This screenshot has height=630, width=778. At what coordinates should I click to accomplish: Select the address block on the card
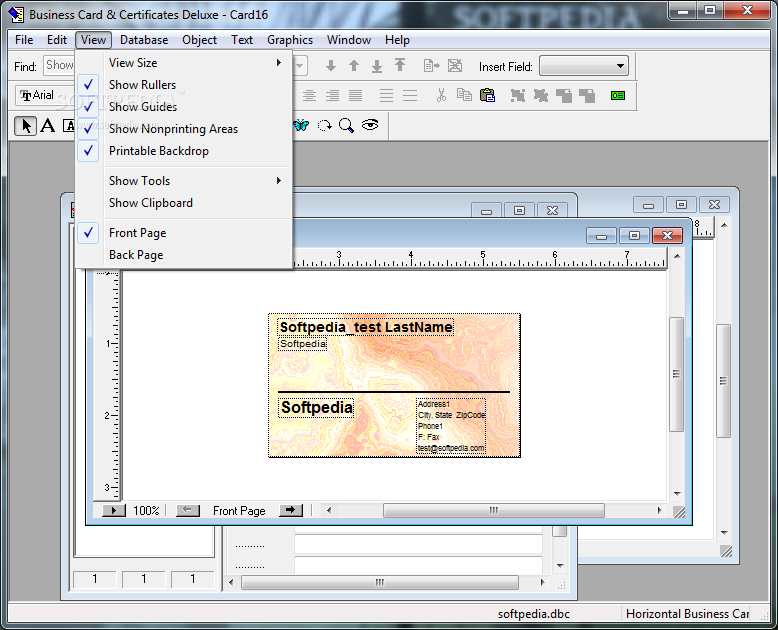pos(451,426)
